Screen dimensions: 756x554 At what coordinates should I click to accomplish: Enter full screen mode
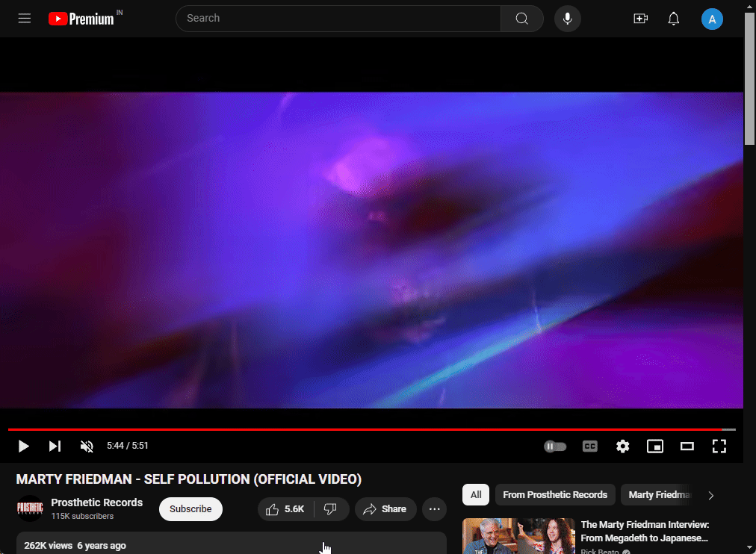(719, 446)
